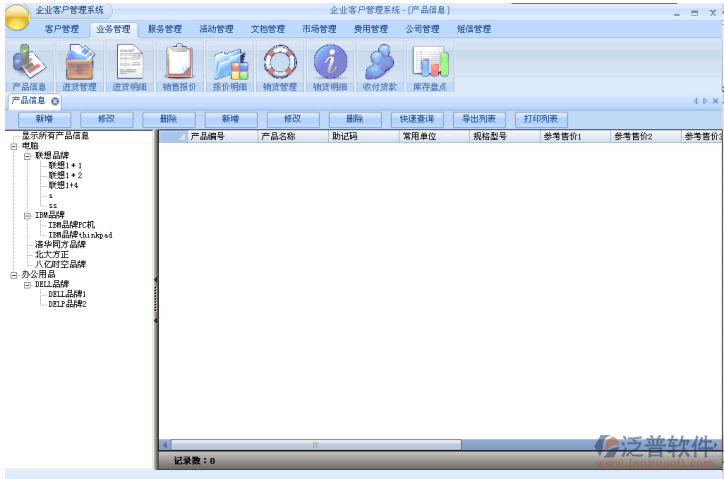Open the 销售报价 clipboard icon
Image resolution: width=724 pixels, height=479 pixels.
180,67
